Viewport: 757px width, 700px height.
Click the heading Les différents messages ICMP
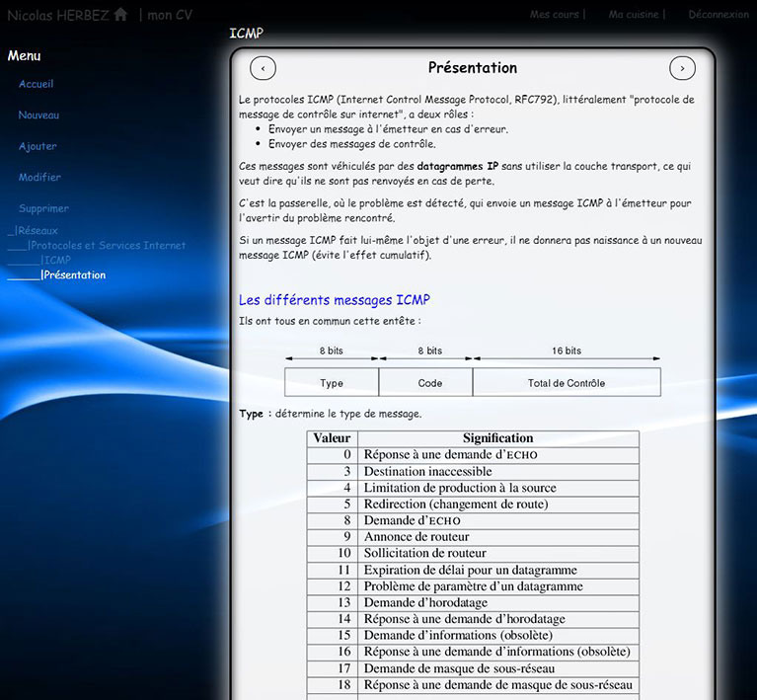(x=334, y=300)
